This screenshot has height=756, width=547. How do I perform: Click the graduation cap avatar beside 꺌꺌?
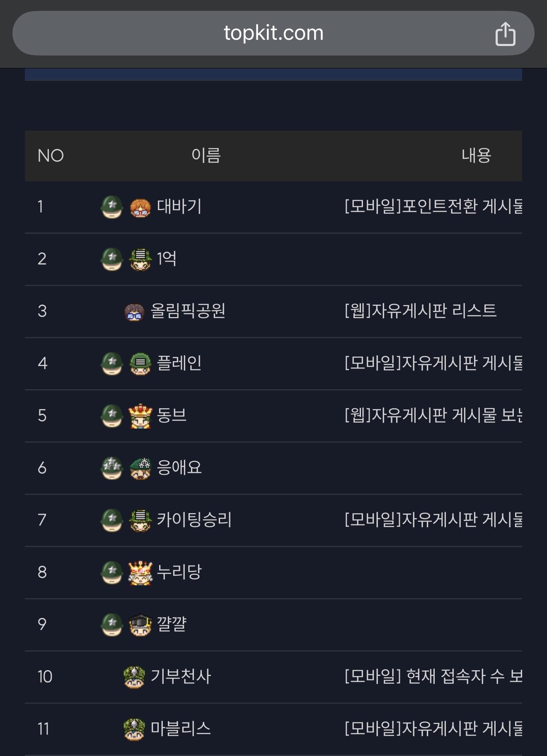140,625
